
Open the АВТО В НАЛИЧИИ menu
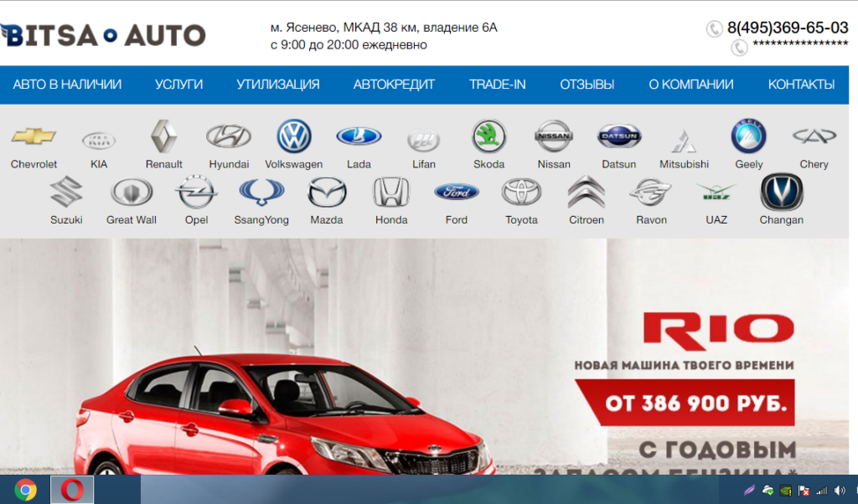coord(67,85)
